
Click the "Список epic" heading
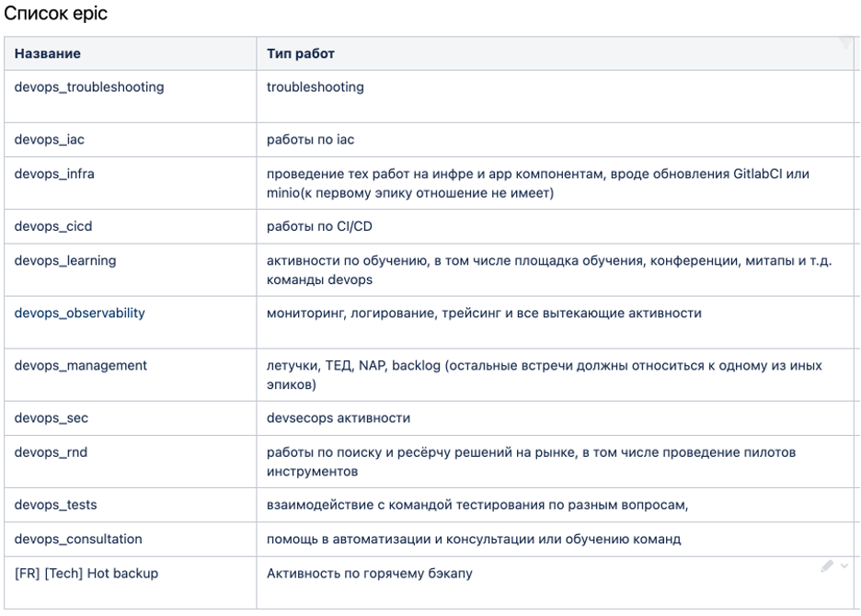pyautogui.click(x=57, y=15)
